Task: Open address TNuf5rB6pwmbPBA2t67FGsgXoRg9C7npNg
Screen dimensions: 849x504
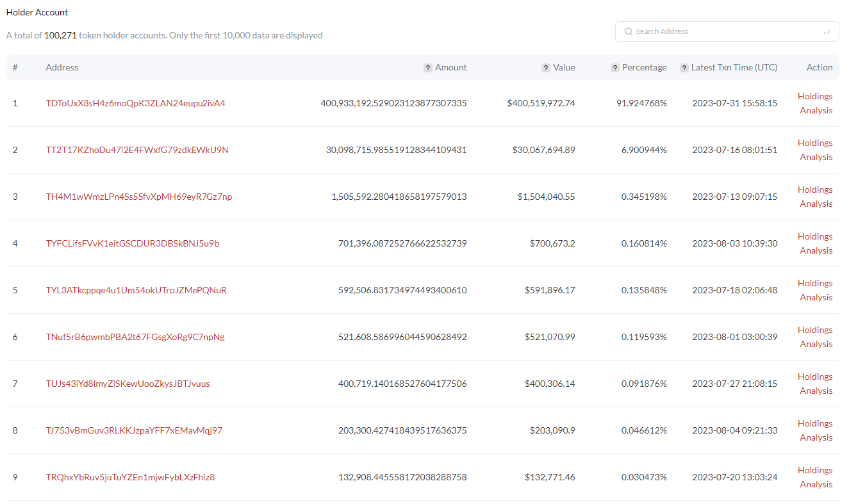Action: 135,337
